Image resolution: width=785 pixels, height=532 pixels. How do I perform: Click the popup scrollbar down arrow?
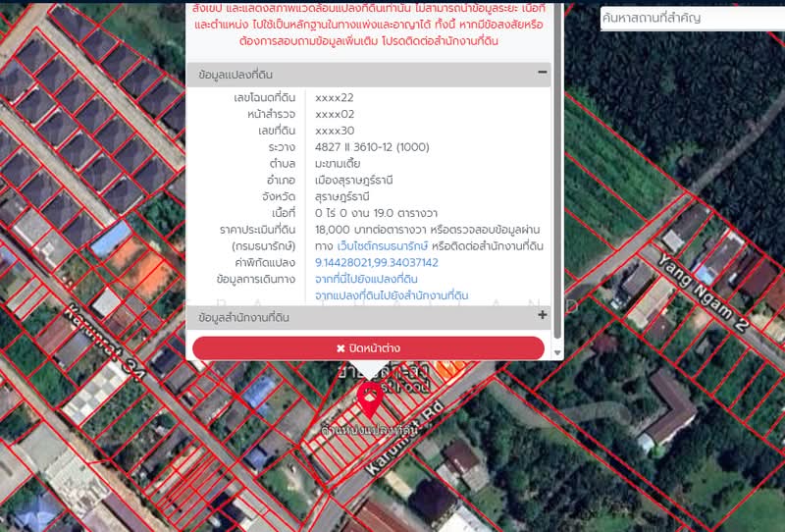(x=557, y=353)
